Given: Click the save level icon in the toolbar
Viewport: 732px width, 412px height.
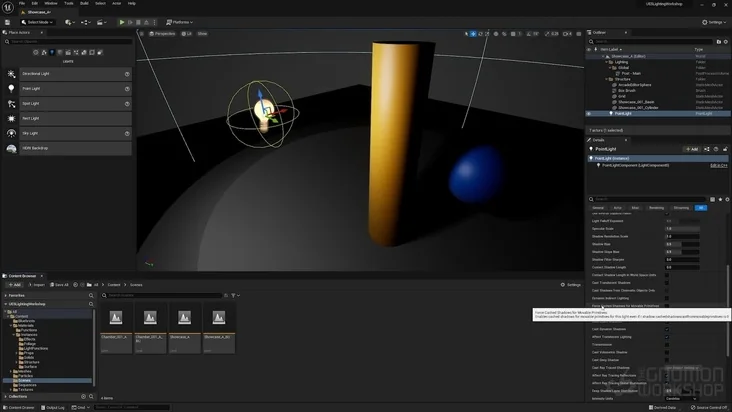Looking at the screenshot, I should click(x=7, y=22).
